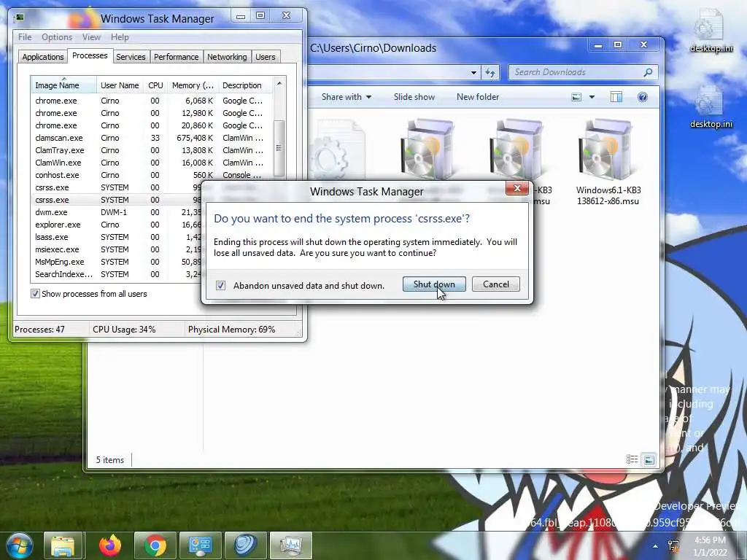
Task: Click the Explorer help question mark icon
Action: tap(642, 97)
